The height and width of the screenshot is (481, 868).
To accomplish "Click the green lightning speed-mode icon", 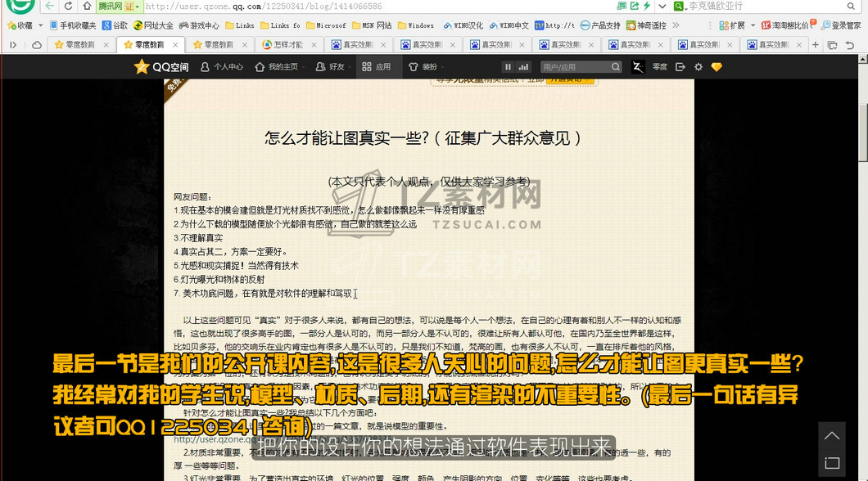I will point(647,6).
